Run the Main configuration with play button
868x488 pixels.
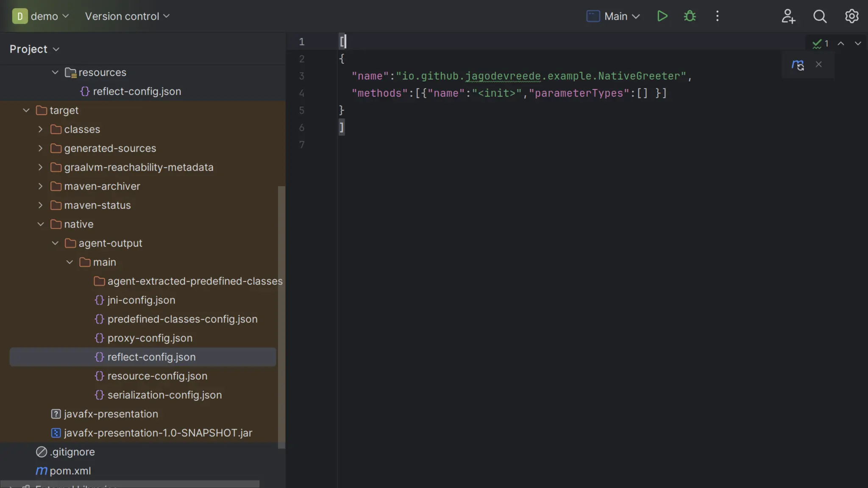click(x=662, y=16)
